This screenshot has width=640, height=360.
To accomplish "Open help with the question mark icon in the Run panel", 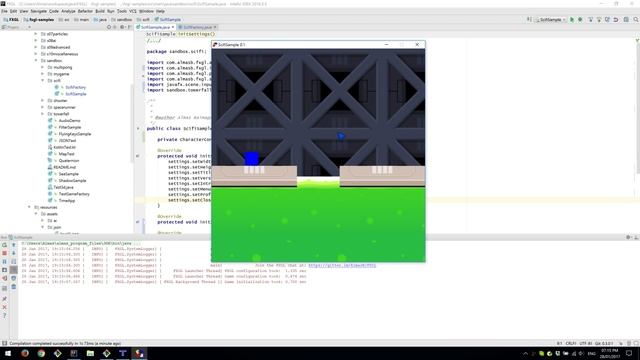I will (x=4, y=316).
